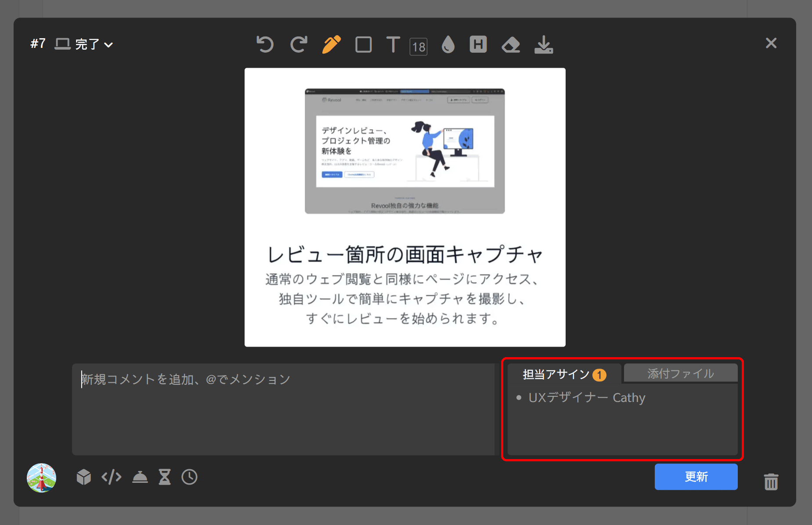Click the clock history icon

click(189, 477)
